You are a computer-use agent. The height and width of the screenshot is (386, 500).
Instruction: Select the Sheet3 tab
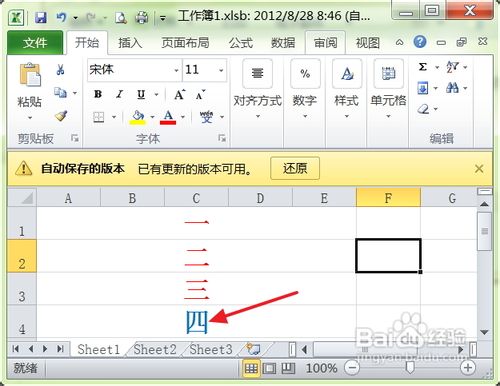pyautogui.click(x=211, y=349)
